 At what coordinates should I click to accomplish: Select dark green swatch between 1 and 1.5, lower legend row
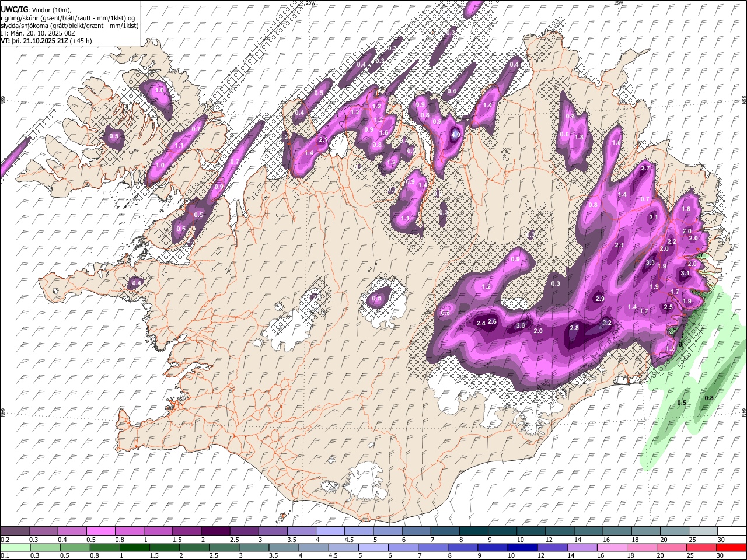point(135,547)
